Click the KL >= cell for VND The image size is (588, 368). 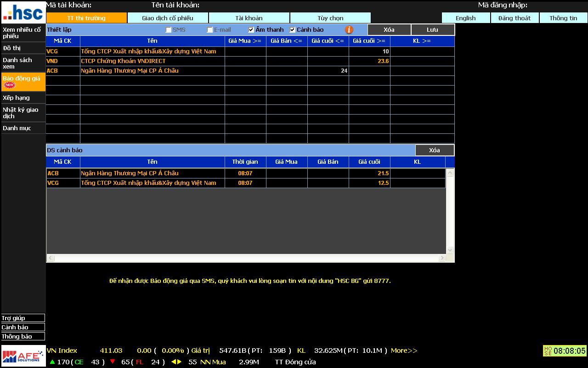422,61
